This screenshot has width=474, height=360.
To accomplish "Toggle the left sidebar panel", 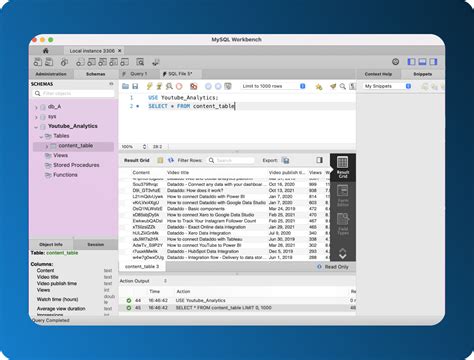I will point(411,62).
